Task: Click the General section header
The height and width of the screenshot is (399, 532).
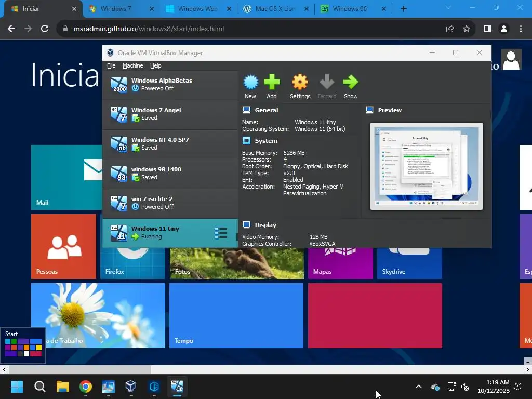Action: 267,110
